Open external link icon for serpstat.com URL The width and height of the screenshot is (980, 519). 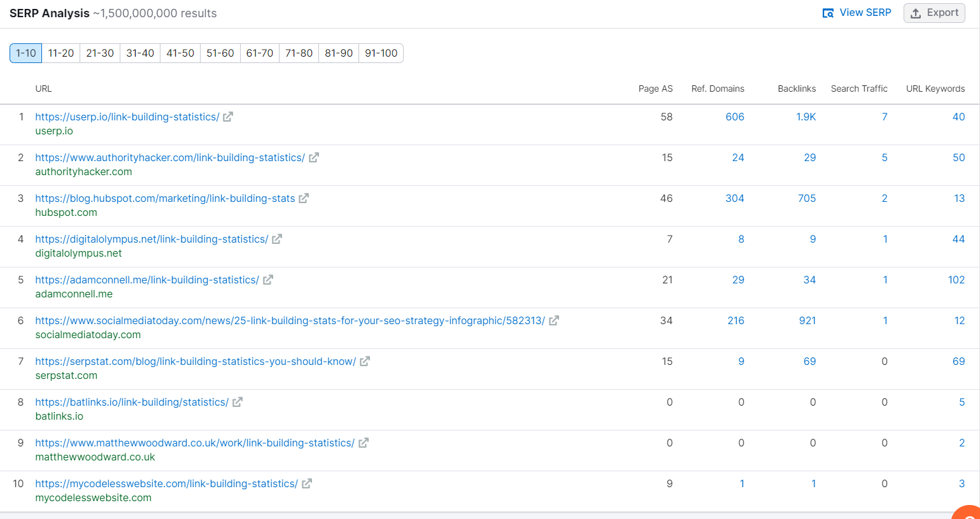click(x=365, y=361)
